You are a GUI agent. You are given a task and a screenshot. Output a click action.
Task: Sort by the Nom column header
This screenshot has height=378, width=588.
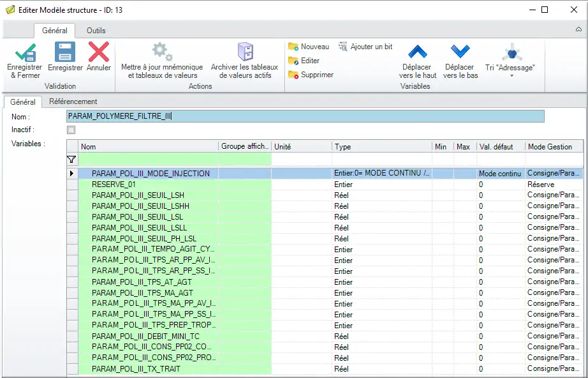pyautogui.click(x=148, y=146)
